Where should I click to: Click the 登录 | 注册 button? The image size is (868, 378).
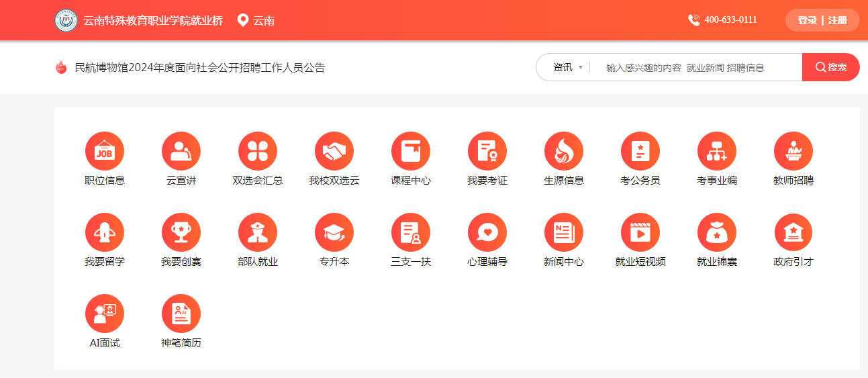[822, 20]
